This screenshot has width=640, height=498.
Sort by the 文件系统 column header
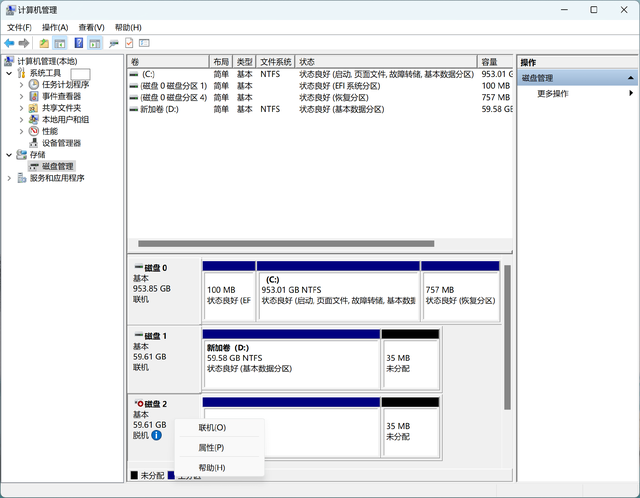pos(276,62)
